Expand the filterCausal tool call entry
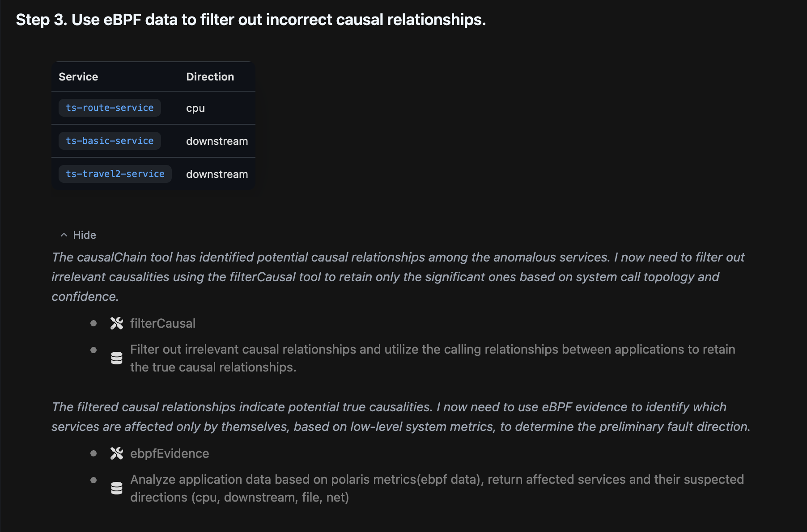Viewport: 807px width, 532px height. tap(163, 323)
